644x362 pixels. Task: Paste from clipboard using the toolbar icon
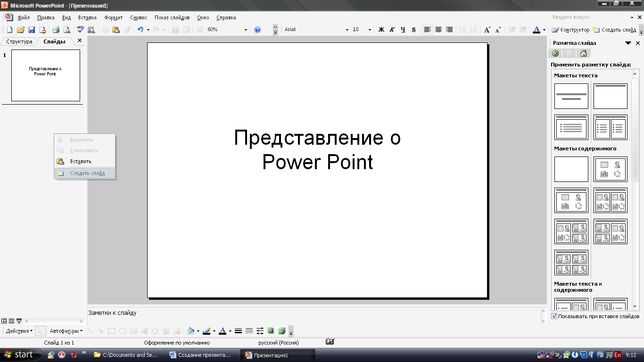click(116, 30)
